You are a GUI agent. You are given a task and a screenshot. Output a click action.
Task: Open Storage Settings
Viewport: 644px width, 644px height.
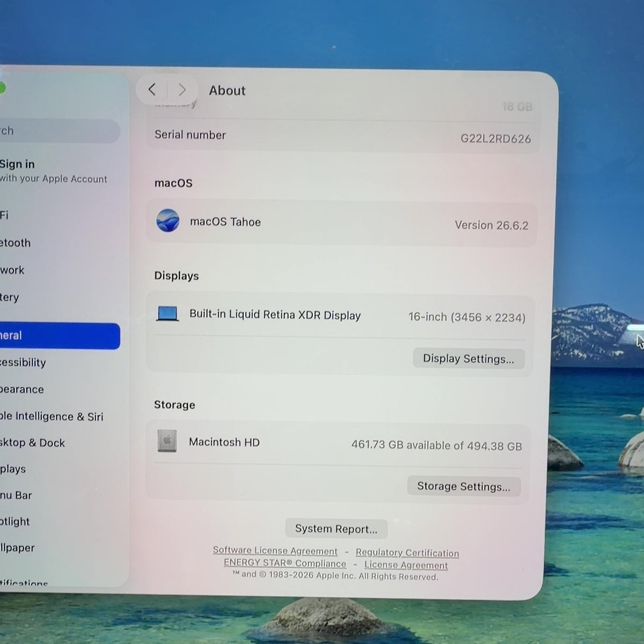pyautogui.click(x=464, y=486)
